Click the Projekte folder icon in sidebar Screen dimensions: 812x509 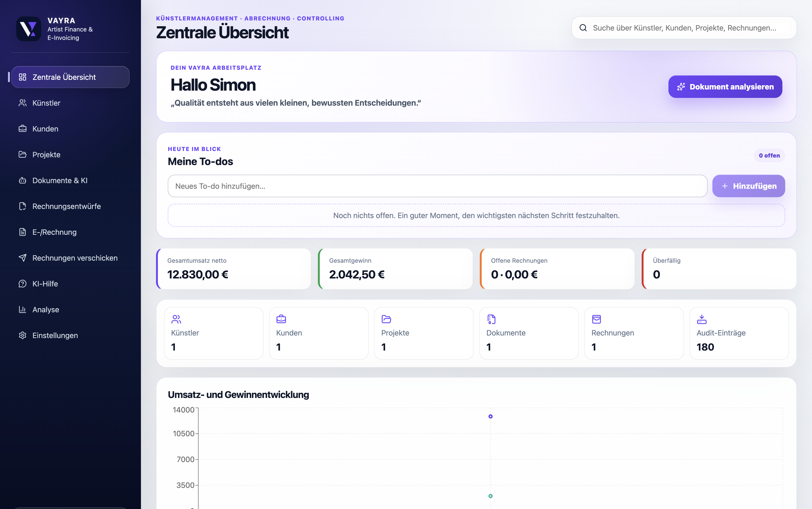[x=23, y=154]
